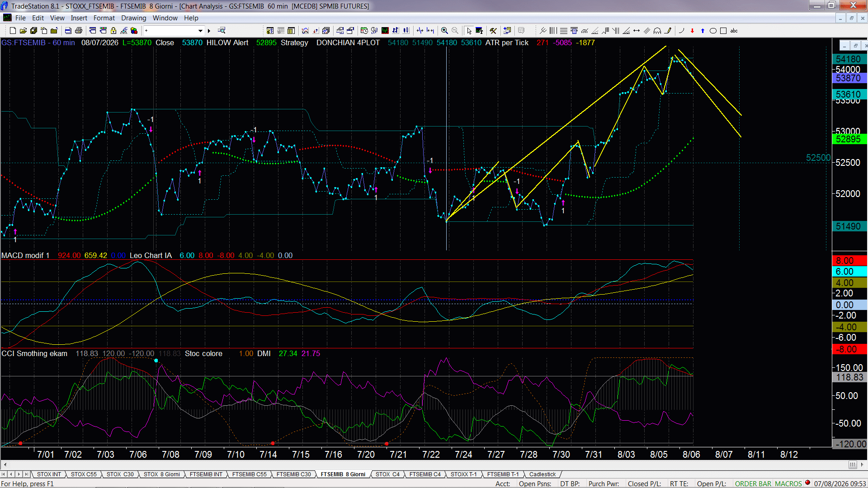This screenshot has width=868, height=488.
Task: Click the horizontal scrollbar thumb below chart
Action: point(852,465)
